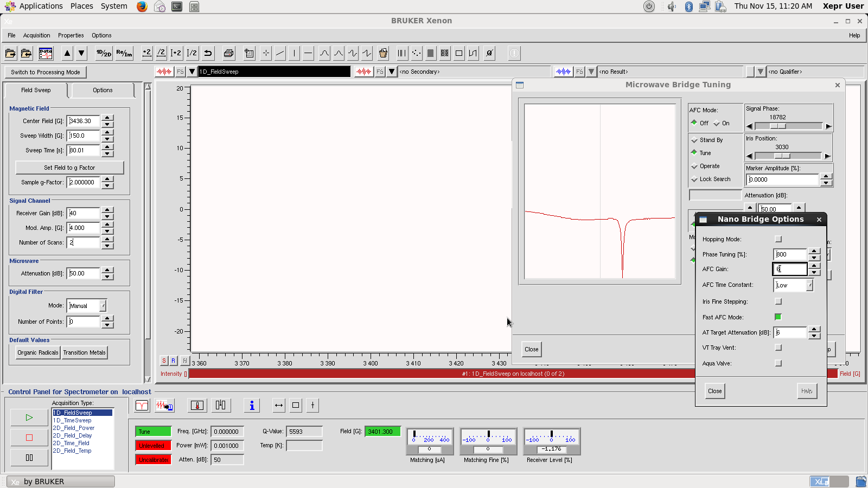The height and width of the screenshot is (488, 868).
Task: Click the 1D/2D toggle toolbar icon
Action: [103, 53]
